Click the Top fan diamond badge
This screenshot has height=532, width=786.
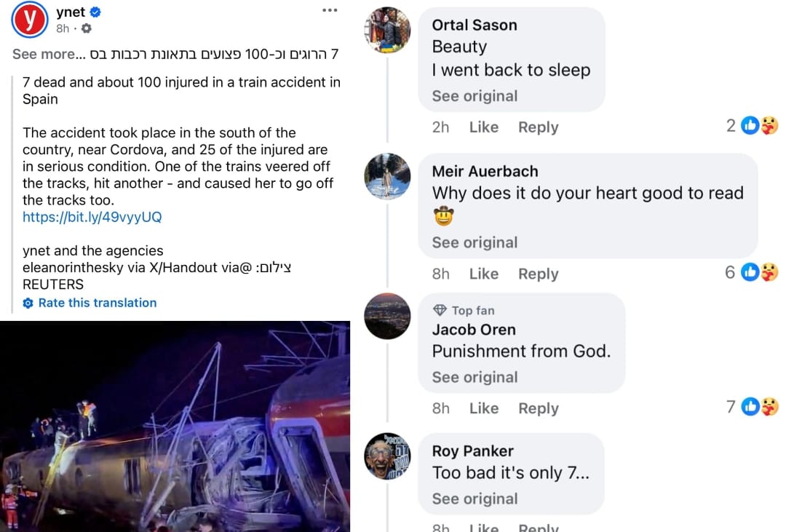coord(440,310)
